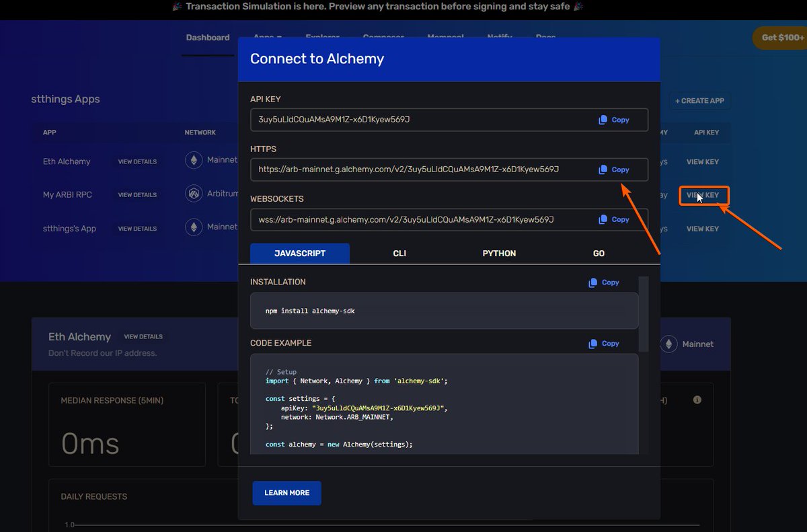Copy the WEBSOCKETS endpoint URL
Viewport: 807px width, 532px height.
tap(614, 219)
